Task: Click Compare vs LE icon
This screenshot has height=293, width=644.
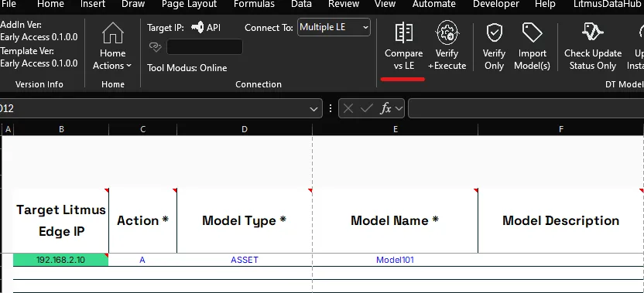Action: pos(403,32)
